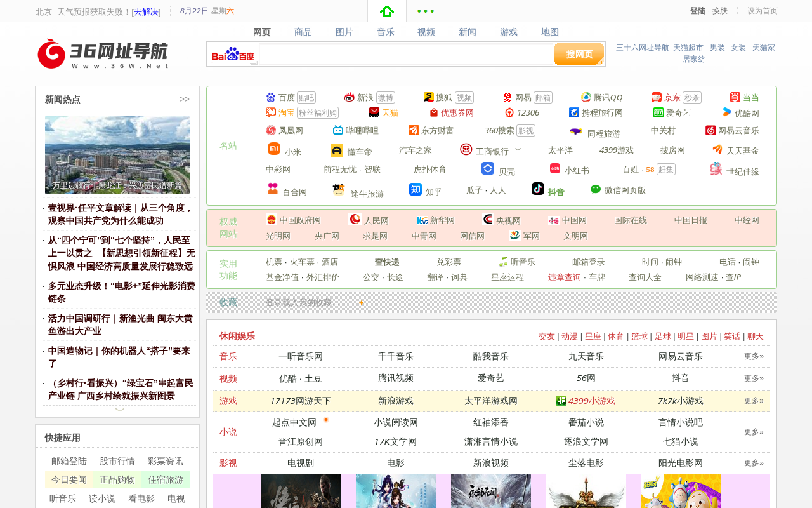Open the three green dots menu

(426, 11)
